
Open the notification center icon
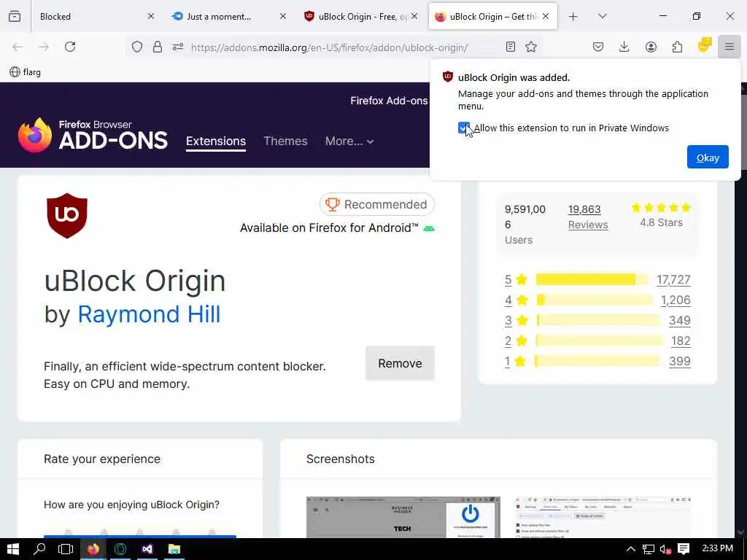tap(684, 549)
